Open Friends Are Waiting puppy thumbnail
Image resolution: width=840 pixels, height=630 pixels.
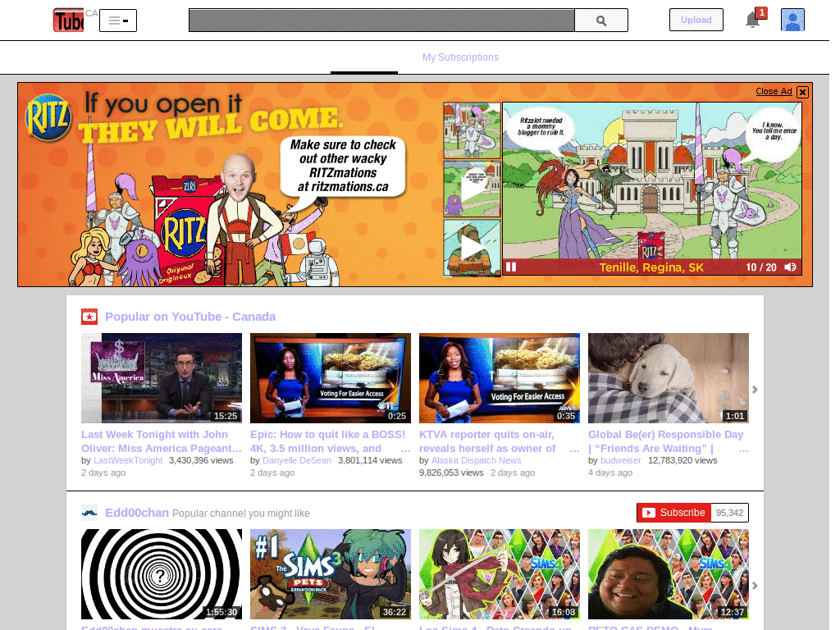(x=668, y=378)
